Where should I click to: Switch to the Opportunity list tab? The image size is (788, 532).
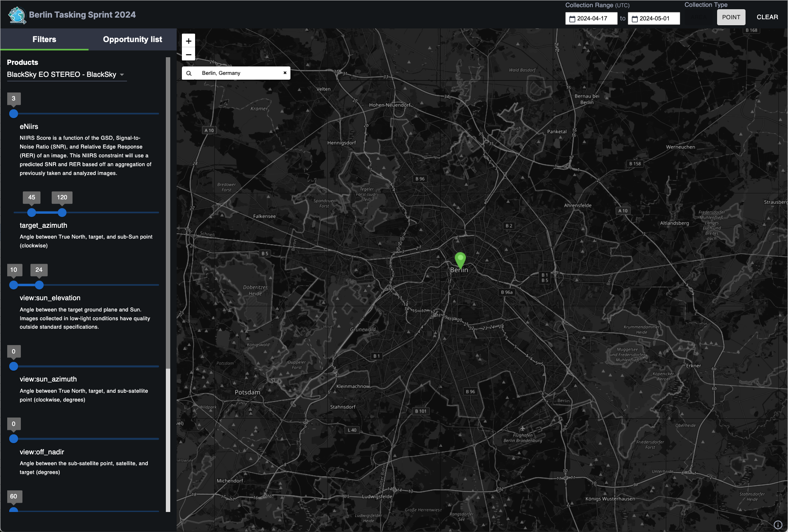click(x=132, y=39)
